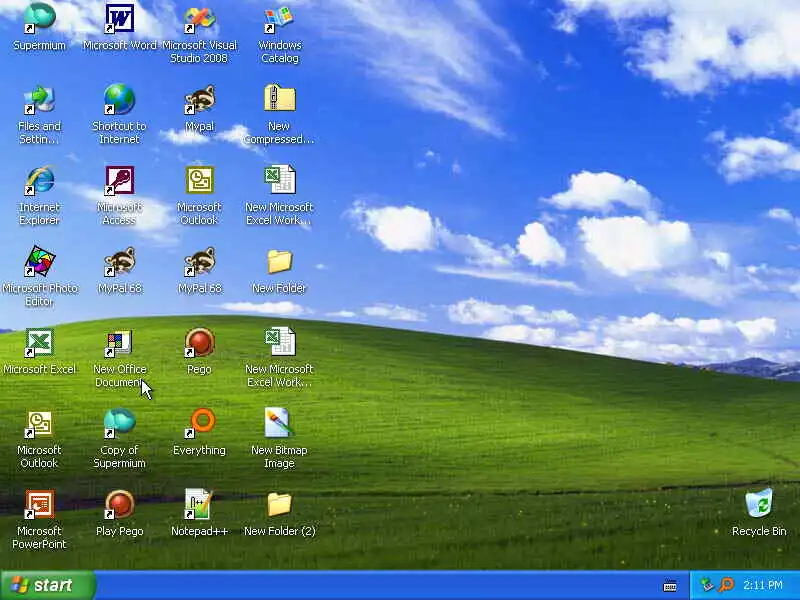
Task: Open the Start menu
Action: [x=47, y=585]
